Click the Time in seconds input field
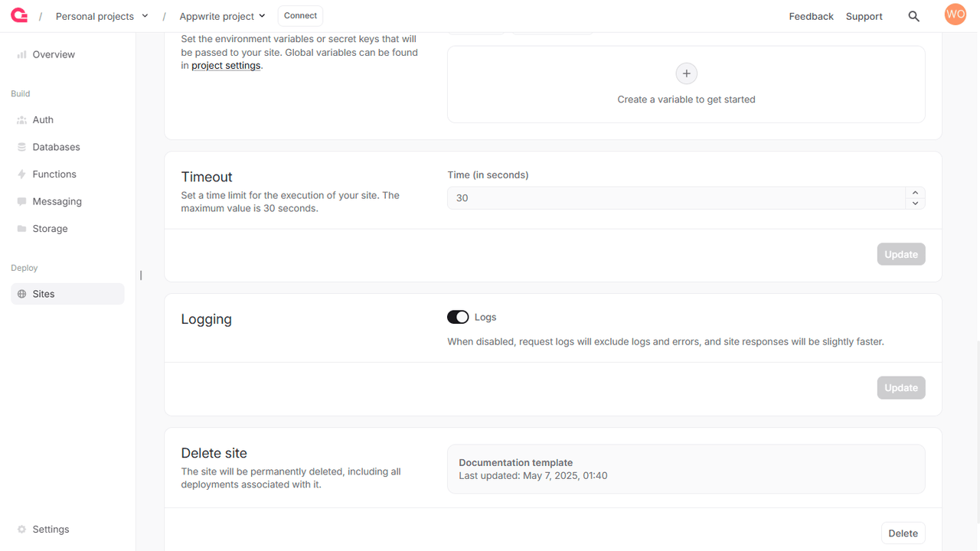Image resolution: width=980 pixels, height=551 pixels. (x=676, y=198)
